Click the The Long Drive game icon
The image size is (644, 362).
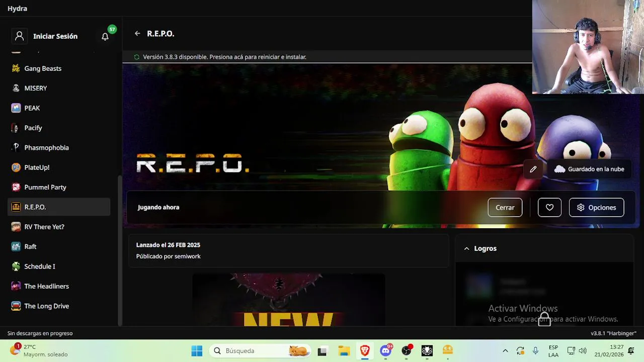click(16, 306)
